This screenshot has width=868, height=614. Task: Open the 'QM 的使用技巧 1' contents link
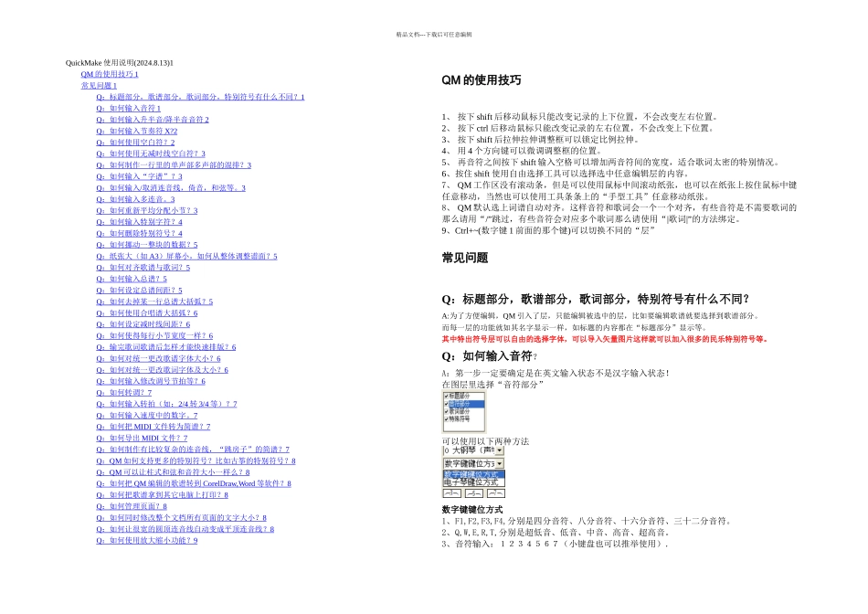(x=110, y=74)
